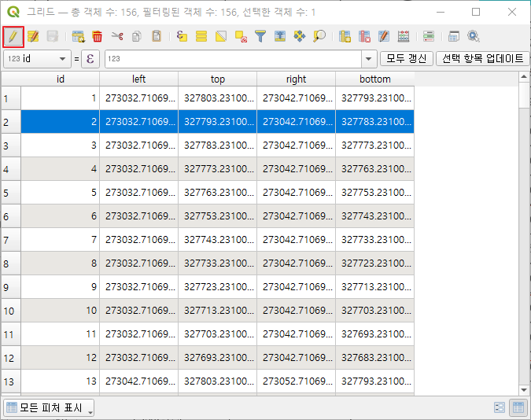Screen dimensions: 531x420
Task: Click the QGIS logo in title bar
Action: (13, 12)
